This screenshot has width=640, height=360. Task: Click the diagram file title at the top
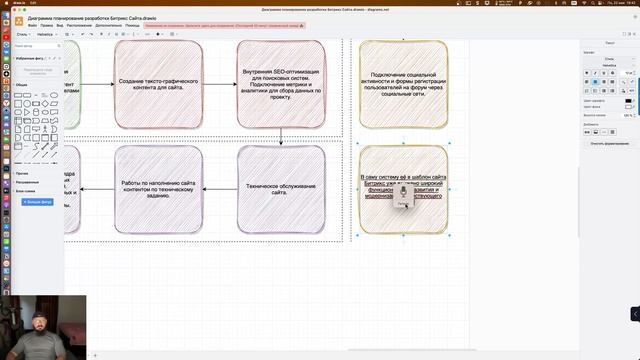point(92,18)
